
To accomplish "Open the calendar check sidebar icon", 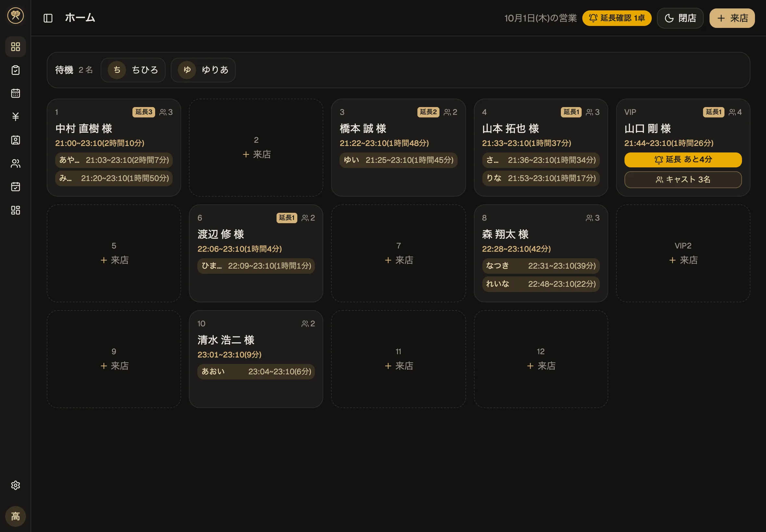I will [15, 186].
